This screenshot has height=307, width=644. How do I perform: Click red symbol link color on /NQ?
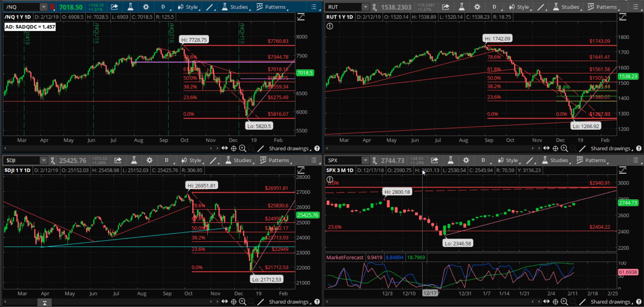[52, 7]
